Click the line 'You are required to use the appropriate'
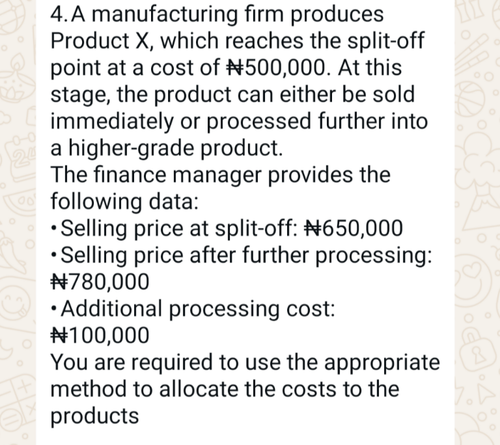The height and width of the screenshot is (445, 500). pyautogui.click(x=245, y=363)
